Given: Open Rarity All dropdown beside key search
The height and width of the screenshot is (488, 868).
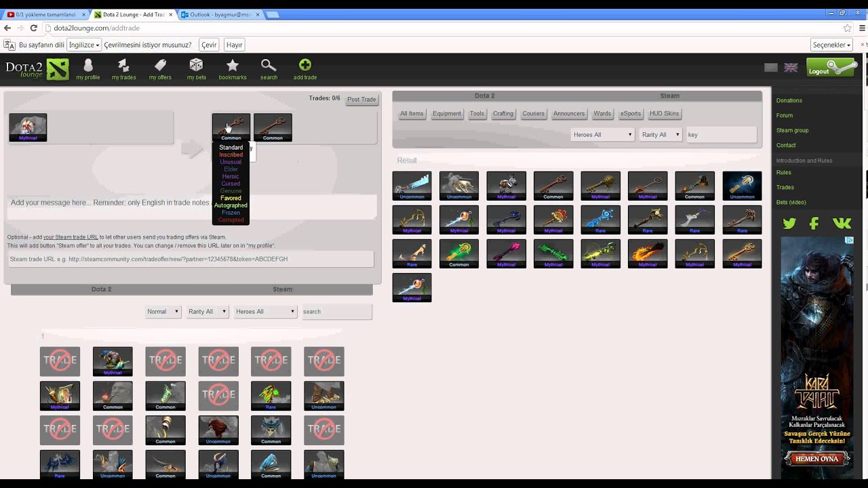Looking at the screenshot, I should pyautogui.click(x=660, y=134).
